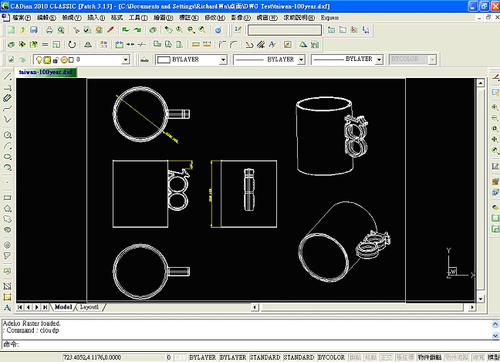Click the Rotate circular arrow icon
This screenshot has height=362, width=500.
pos(72,44)
